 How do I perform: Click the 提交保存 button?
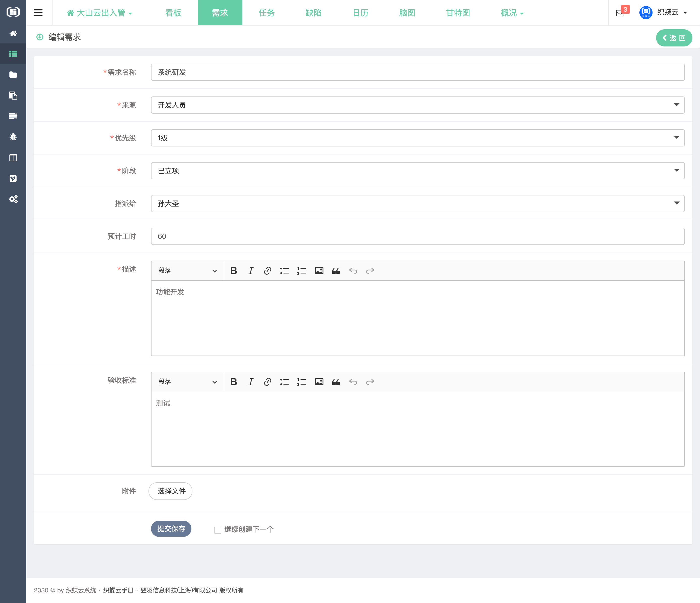[x=171, y=529]
